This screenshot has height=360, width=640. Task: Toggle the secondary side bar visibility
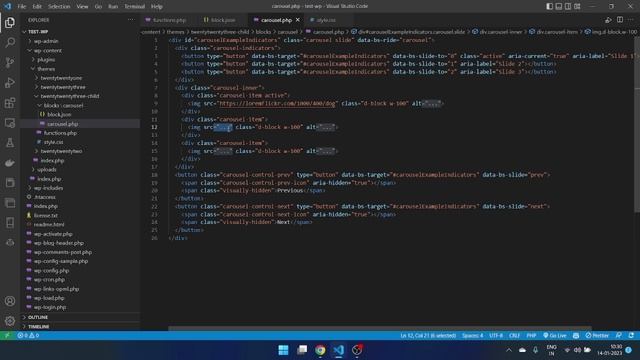pos(568,6)
